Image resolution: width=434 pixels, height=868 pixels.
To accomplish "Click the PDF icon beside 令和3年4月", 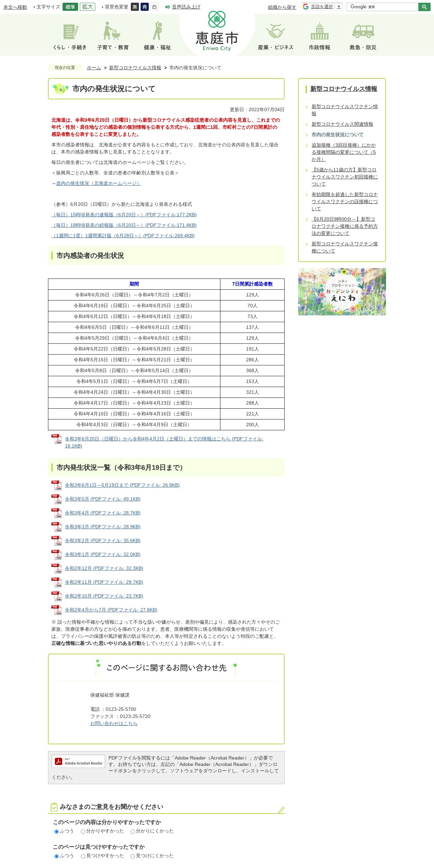I will click(56, 513).
